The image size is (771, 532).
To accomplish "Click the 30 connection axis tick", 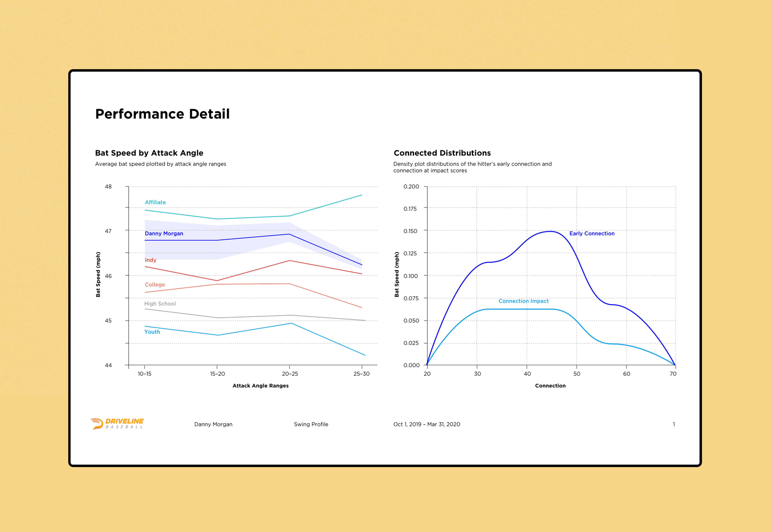I will pyautogui.click(x=478, y=374).
